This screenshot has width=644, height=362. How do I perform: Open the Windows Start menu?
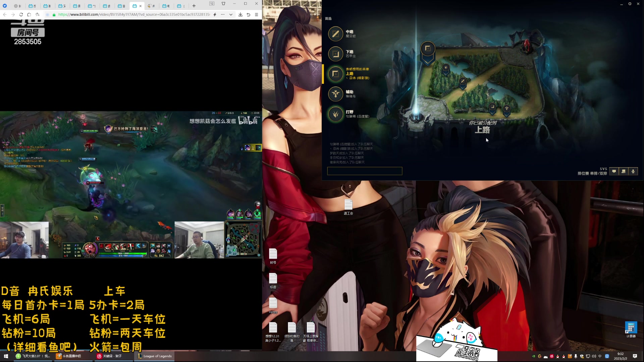point(6,356)
